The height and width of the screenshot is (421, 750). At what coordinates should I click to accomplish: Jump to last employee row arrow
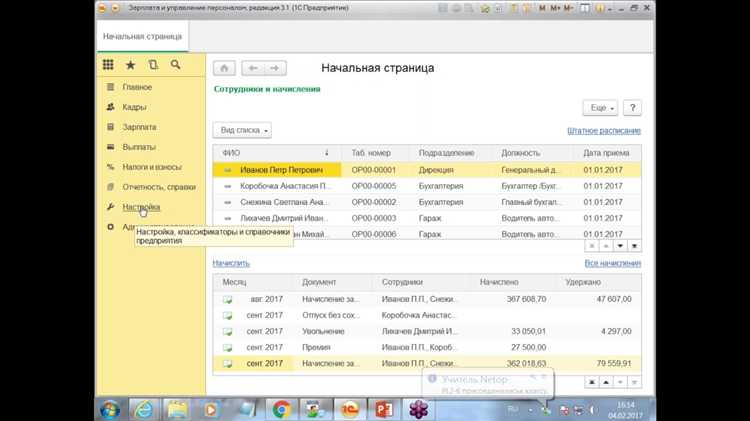pyautogui.click(x=635, y=246)
